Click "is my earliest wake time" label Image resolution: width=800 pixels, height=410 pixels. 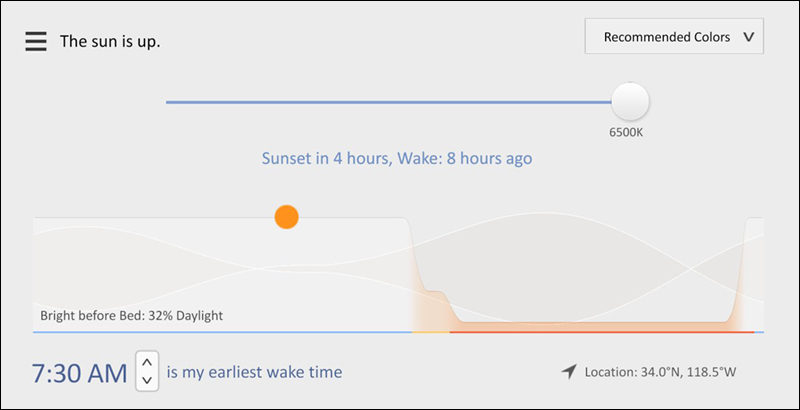pyautogui.click(x=254, y=372)
